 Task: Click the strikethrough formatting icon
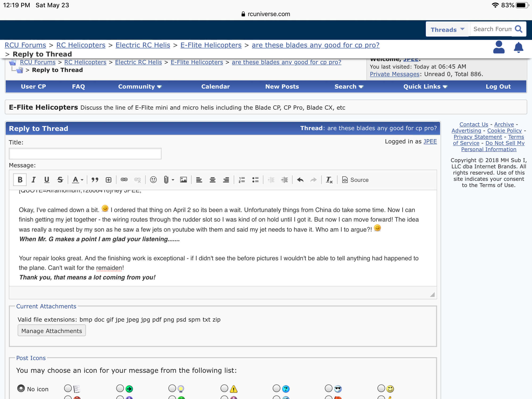[x=60, y=180]
